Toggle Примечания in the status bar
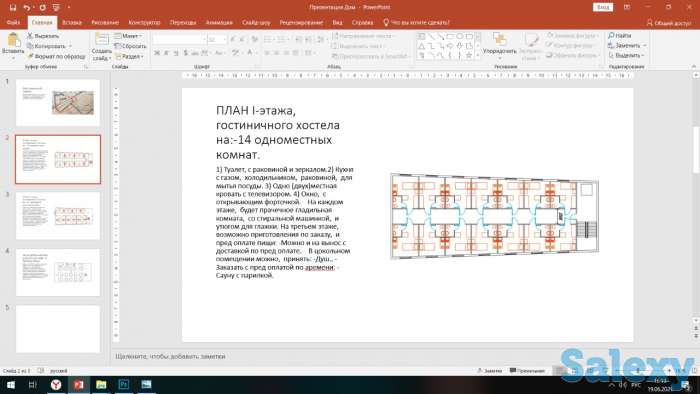The height and width of the screenshot is (394, 700). tap(527, 371)
